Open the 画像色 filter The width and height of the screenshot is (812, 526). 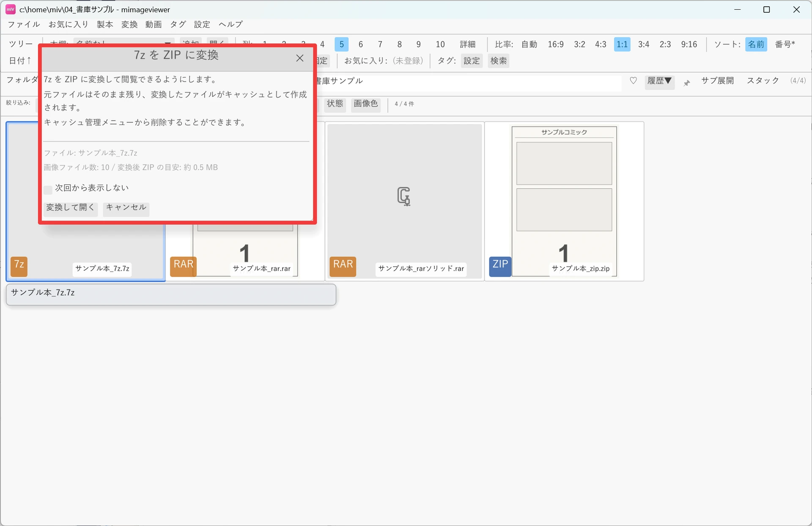tap(366, 104)
